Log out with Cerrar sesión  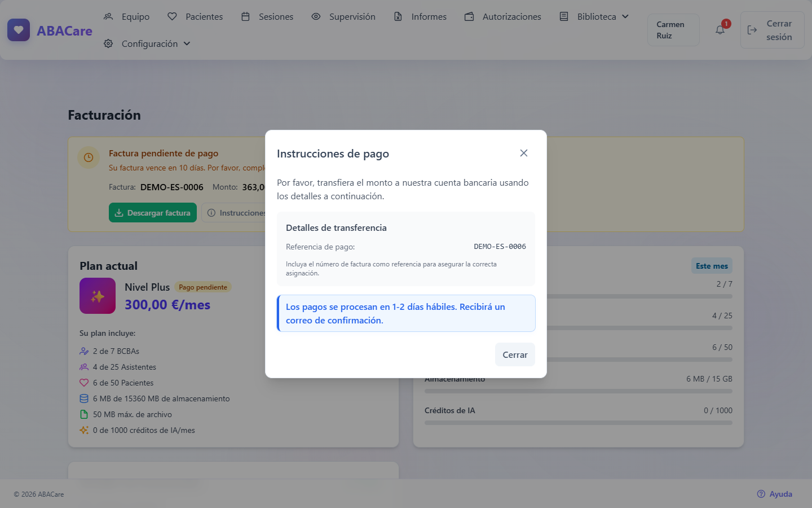click(x=773, y=30)
